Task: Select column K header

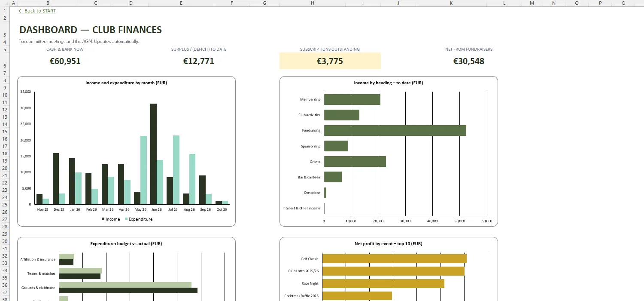Action: 451,3
